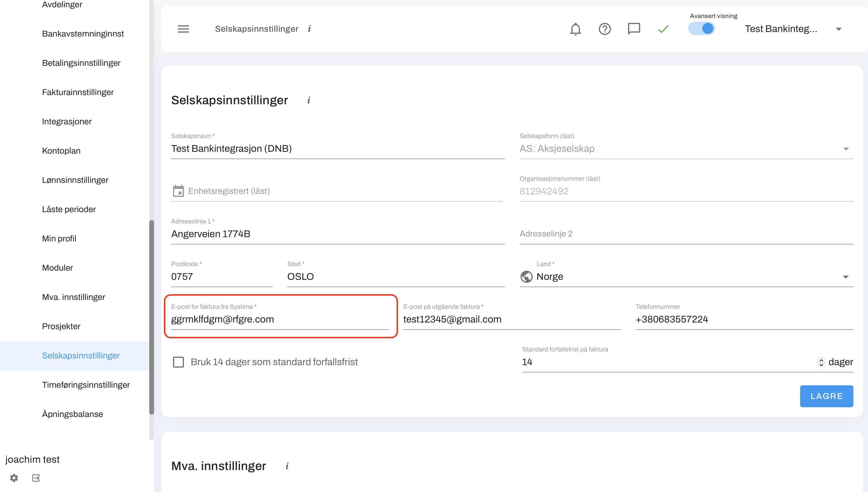Click the notifications bell icon
The height and width of the screenshot is (492, 868).
coord(575,29)
